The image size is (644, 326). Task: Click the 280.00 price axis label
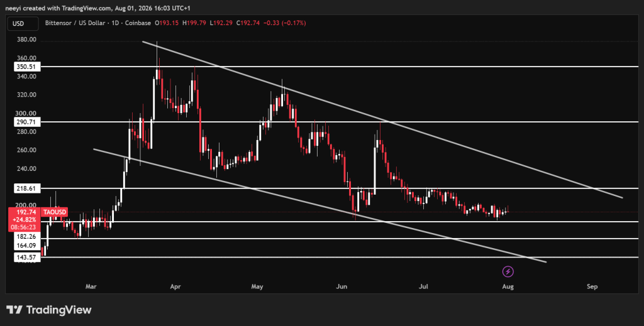(26, 132)
